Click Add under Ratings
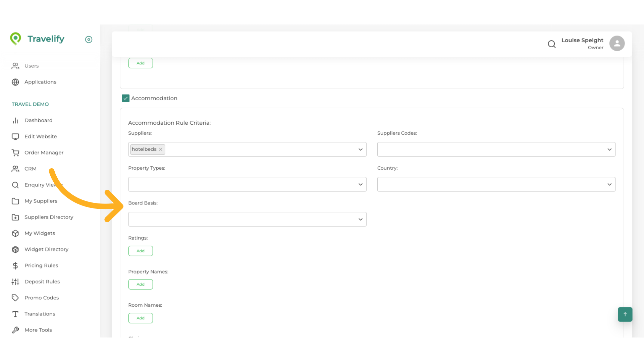 [x=141, y=251]
